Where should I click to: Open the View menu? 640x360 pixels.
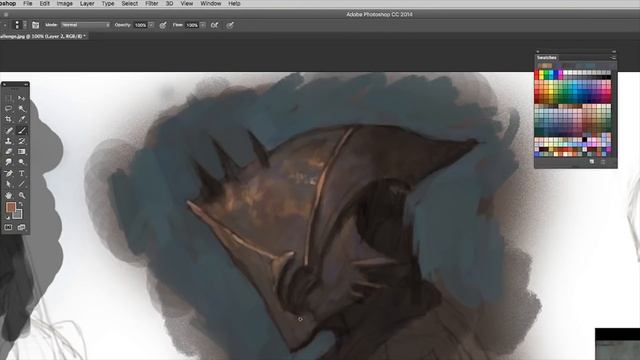[x=187, y=3]
